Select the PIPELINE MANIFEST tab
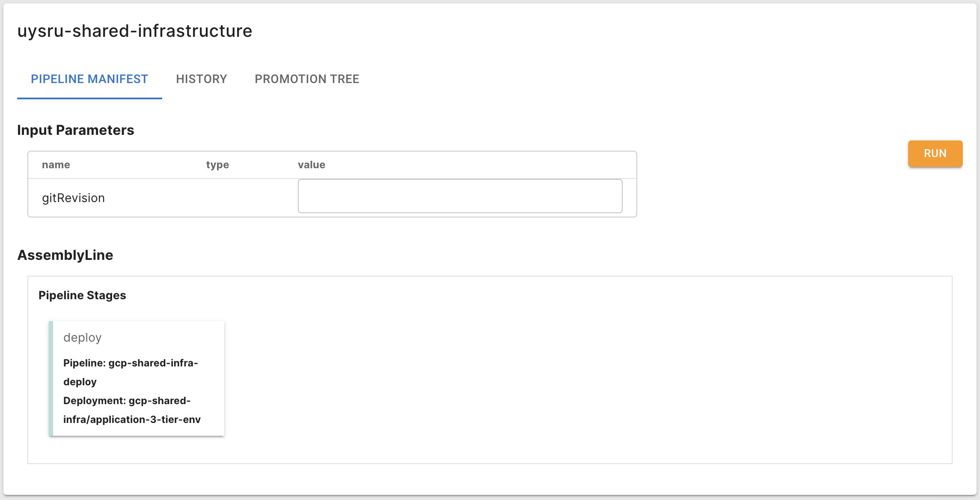 [x=89, y=79]
